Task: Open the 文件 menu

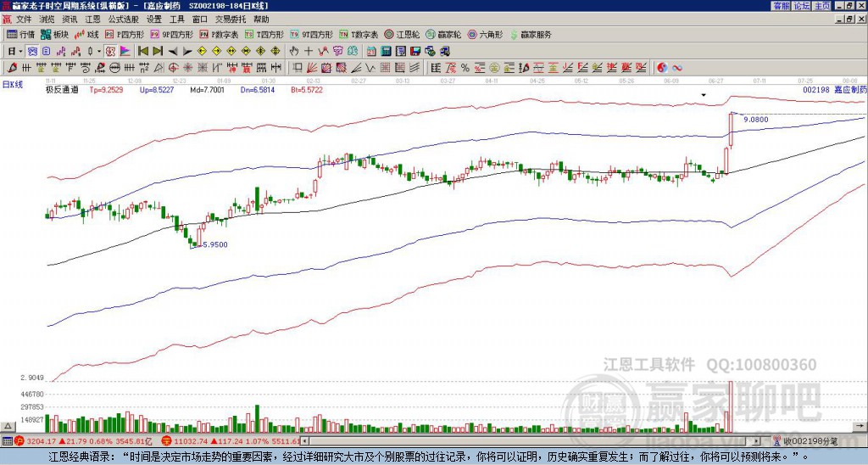Action: [x=24, y=20]
